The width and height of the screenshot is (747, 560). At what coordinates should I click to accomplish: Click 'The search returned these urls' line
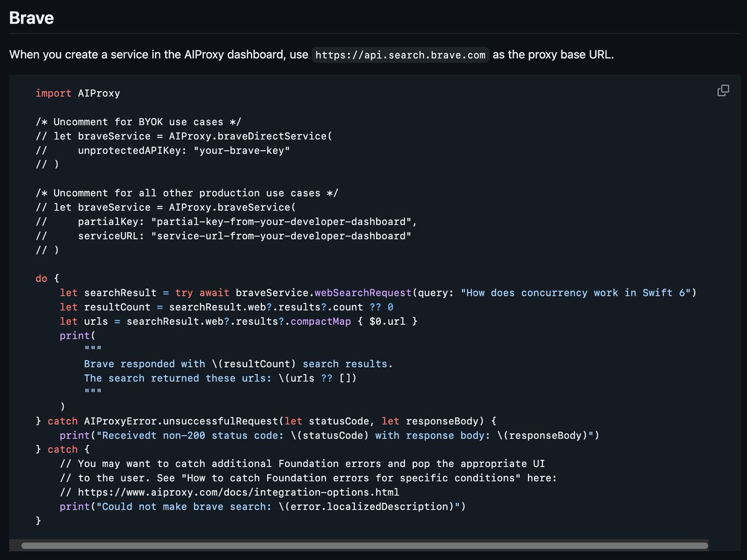[220, 378]
